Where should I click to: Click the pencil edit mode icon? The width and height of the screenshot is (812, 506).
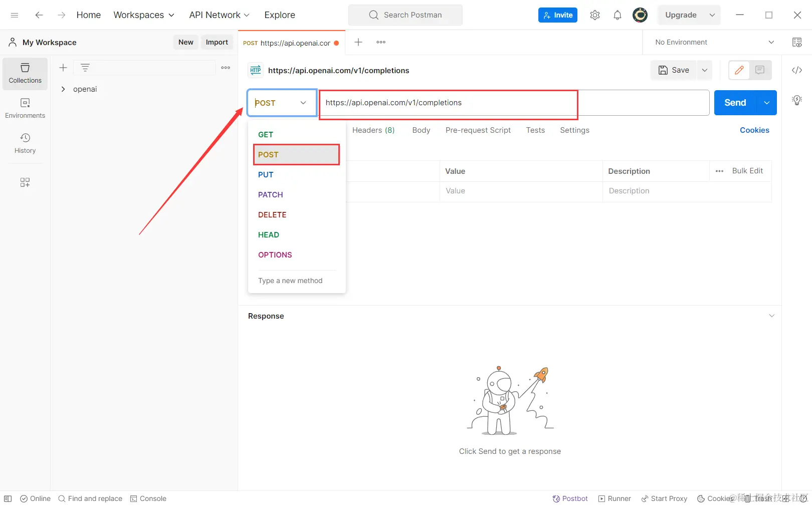pyautogui.click(x=739, y=70)
